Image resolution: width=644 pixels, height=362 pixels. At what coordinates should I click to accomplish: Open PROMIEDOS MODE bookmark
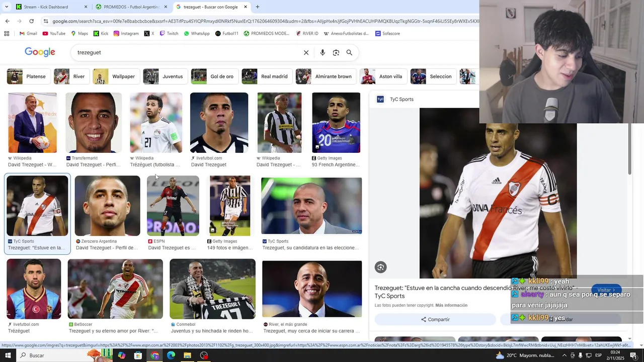pyautogui.click(x=267, y=34)
